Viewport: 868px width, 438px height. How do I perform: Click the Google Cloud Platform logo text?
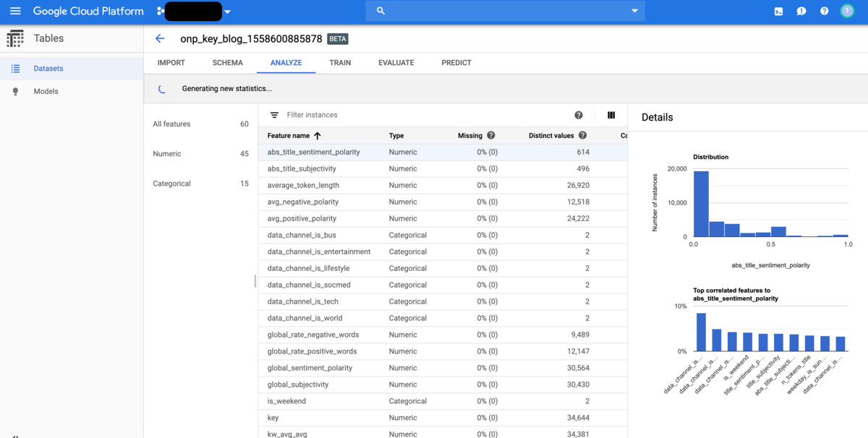click(x=88, y=12)
